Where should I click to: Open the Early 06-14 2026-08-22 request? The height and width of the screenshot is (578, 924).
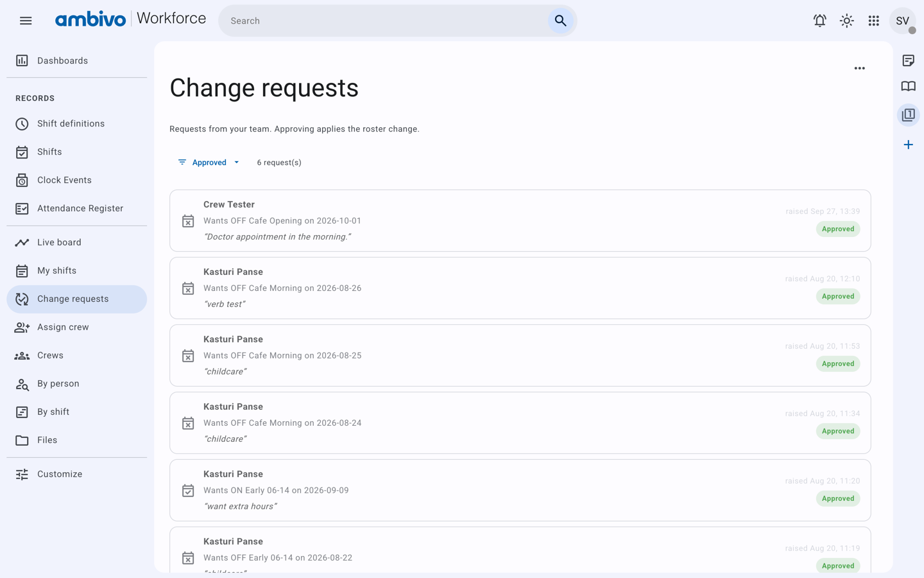520,550
